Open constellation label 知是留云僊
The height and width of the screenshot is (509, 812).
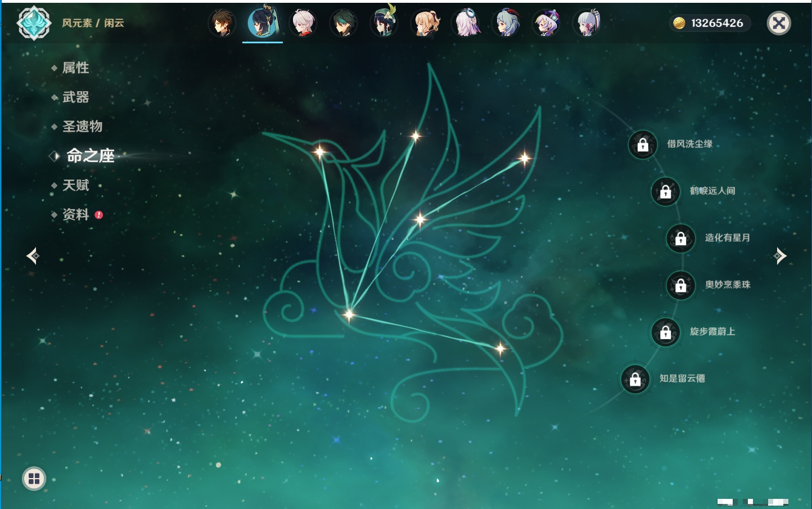[x=682, y=379]
